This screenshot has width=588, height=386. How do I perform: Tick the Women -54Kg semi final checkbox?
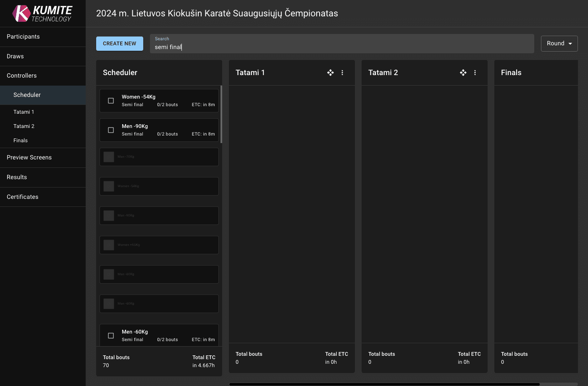tap(111, 101)
